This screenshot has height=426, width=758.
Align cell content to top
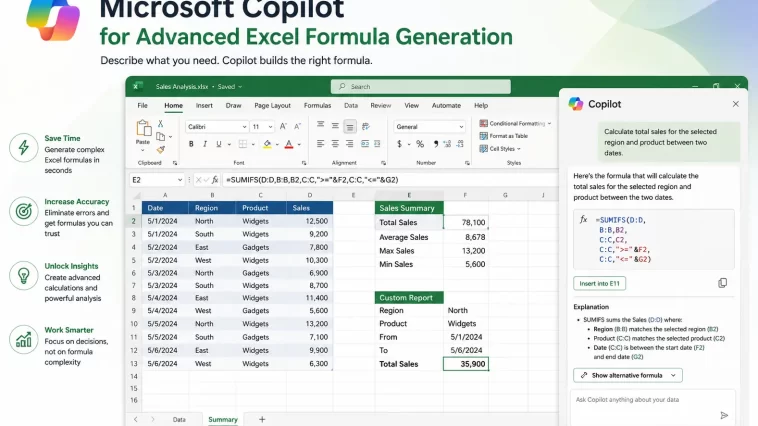click(x=321, y=125)
